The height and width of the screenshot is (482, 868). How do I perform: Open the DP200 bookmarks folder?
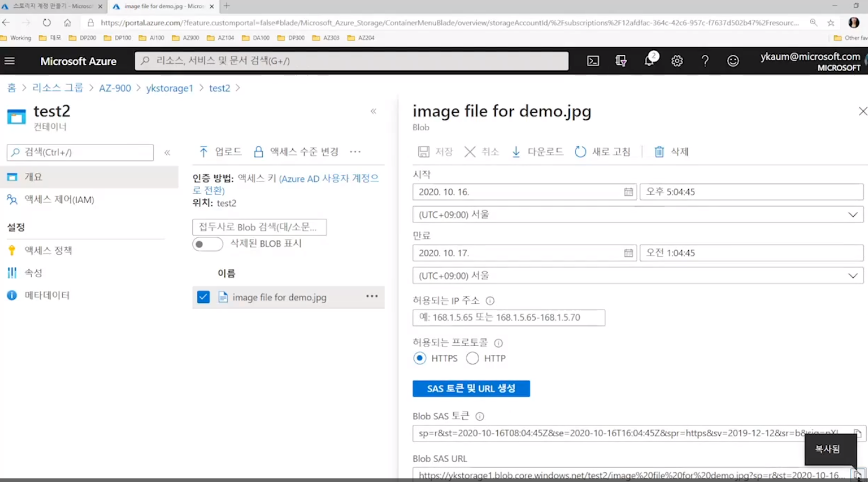coord(83,38)
